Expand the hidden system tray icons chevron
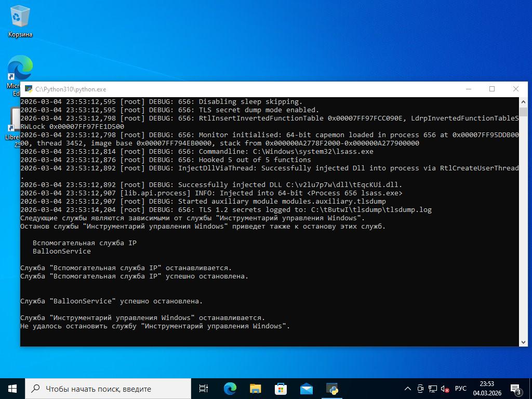Screen dimensions: 532x399 pos(408,389)
